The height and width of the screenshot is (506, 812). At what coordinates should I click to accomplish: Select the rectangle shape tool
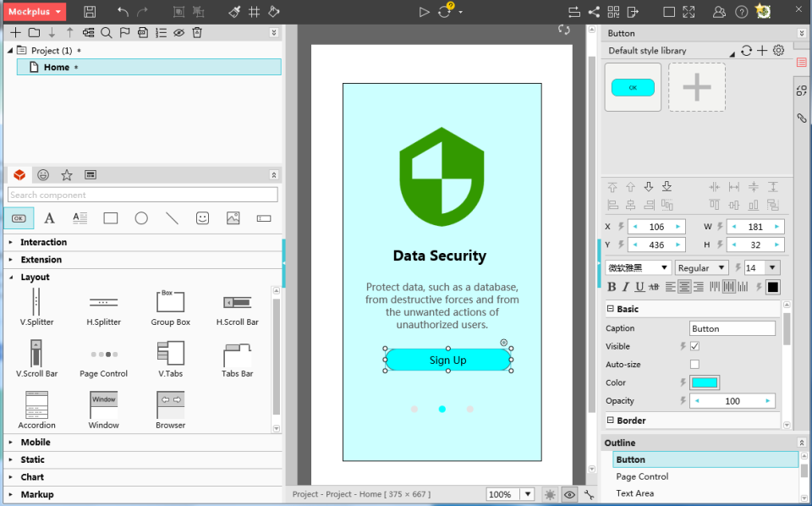coord(110,218)
